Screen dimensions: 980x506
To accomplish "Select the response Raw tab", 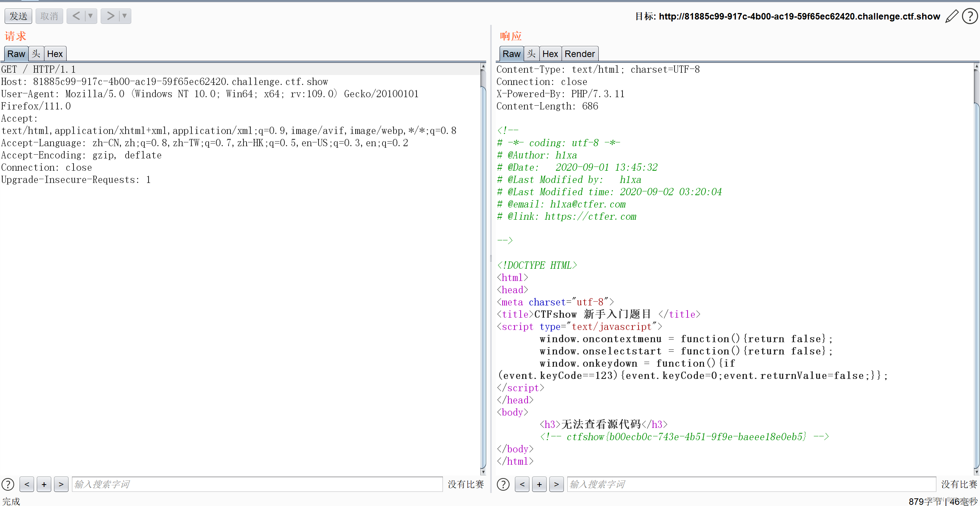I will coord(511,54).
